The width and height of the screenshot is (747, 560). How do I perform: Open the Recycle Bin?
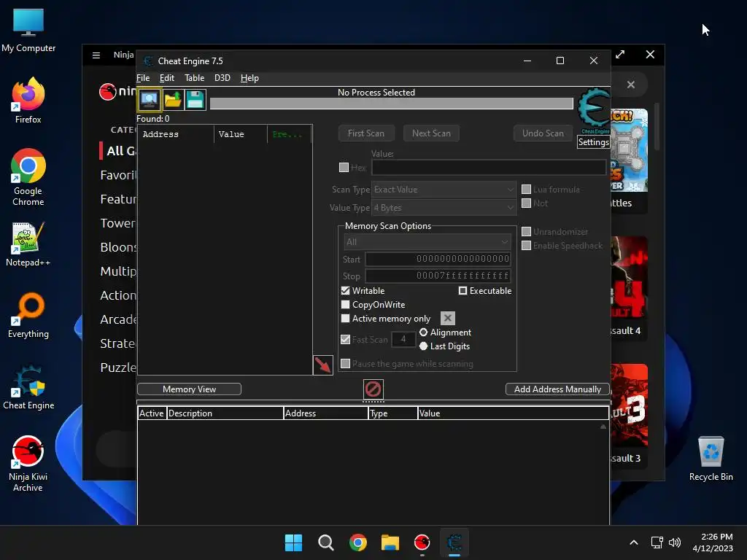click(711, 459)
